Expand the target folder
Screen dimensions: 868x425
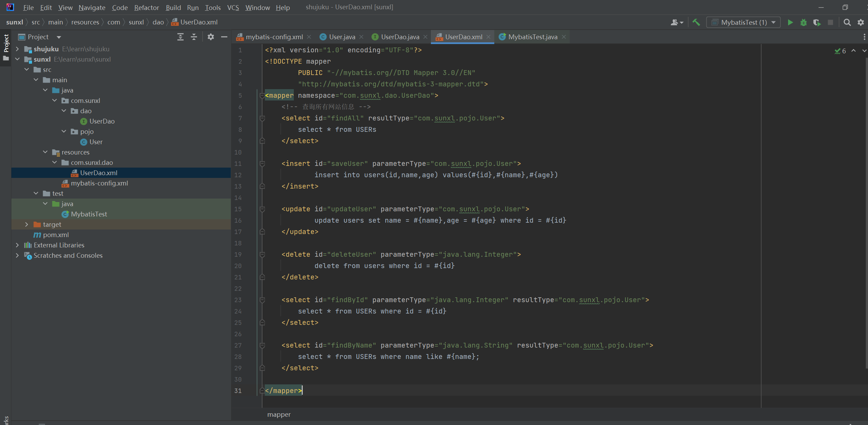27,224
